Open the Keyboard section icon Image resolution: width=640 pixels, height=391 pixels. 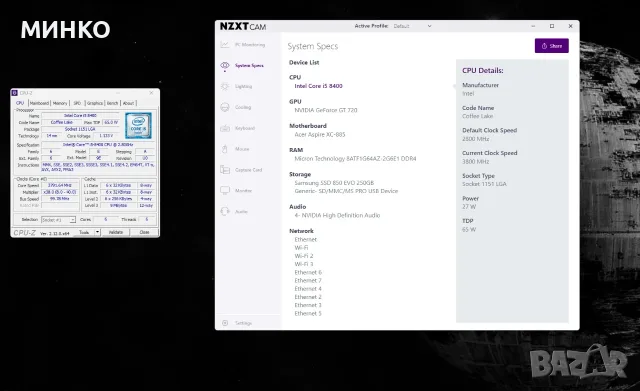coord(224,128)
